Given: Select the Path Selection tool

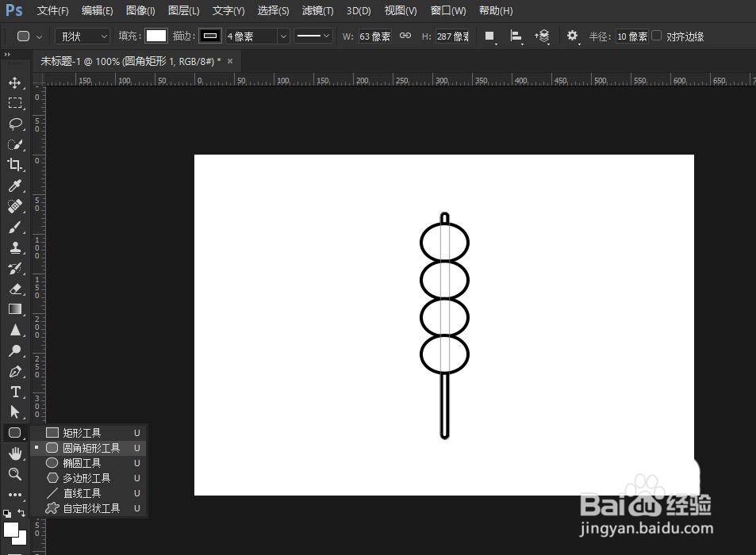Looking at the screenshot, I should click(x=15, y=412).
